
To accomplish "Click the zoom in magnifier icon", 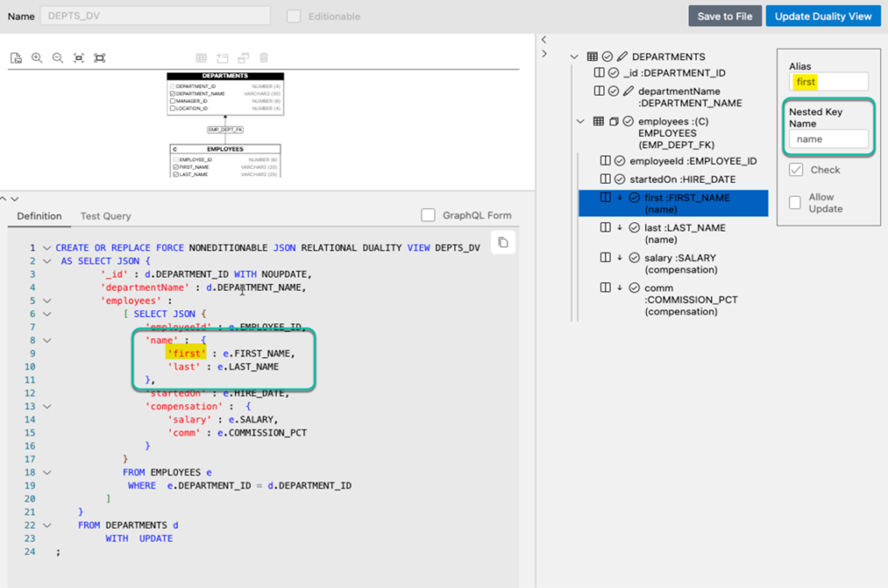I will 37,58.
